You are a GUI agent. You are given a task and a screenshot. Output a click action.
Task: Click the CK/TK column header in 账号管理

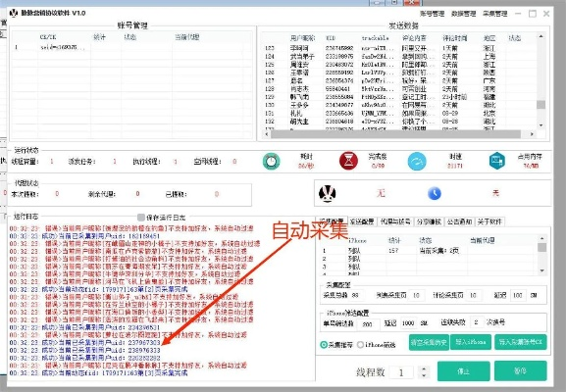click(x=48, y=37)
